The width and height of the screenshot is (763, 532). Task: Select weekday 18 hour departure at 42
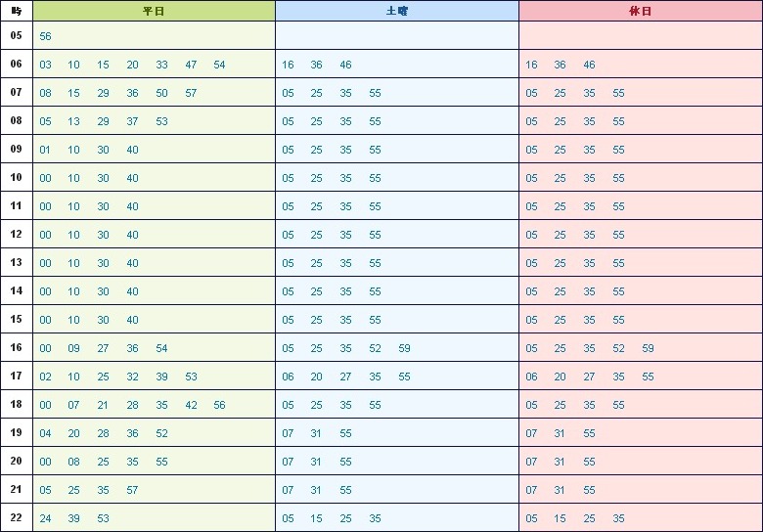click(191, 405)
